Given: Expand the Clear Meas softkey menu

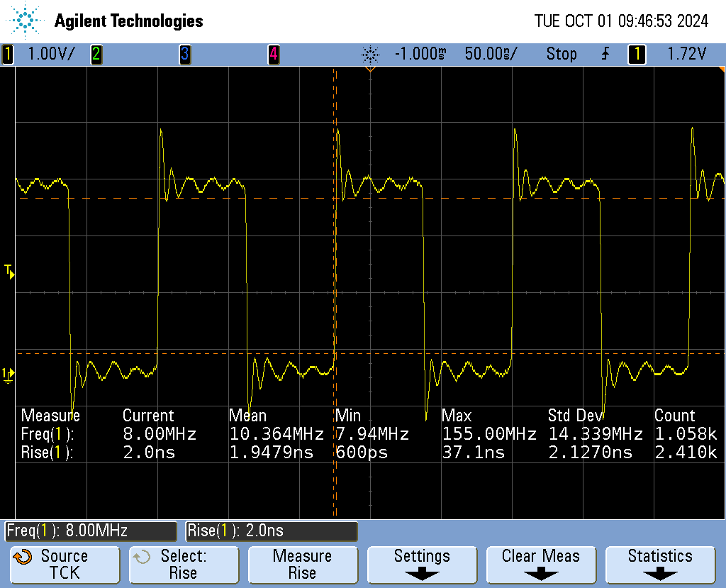Looking at the screenshot, I should coord(541,564).
